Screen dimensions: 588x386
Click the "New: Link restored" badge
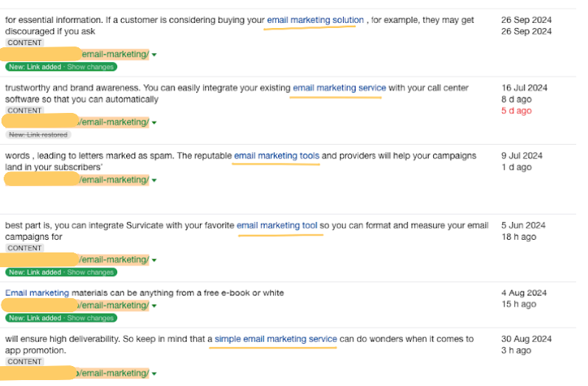(38, 135)
